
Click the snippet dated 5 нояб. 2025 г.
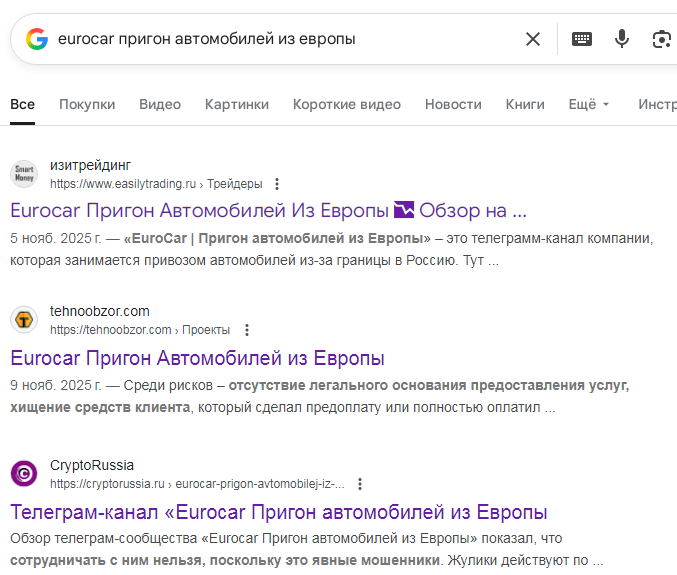(332, 250)
